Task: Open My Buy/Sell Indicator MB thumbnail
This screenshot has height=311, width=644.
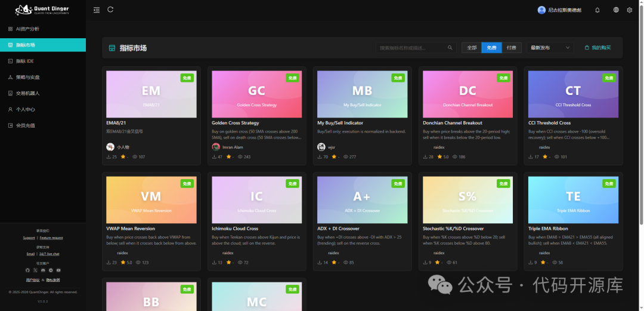Action: point(363,94)
